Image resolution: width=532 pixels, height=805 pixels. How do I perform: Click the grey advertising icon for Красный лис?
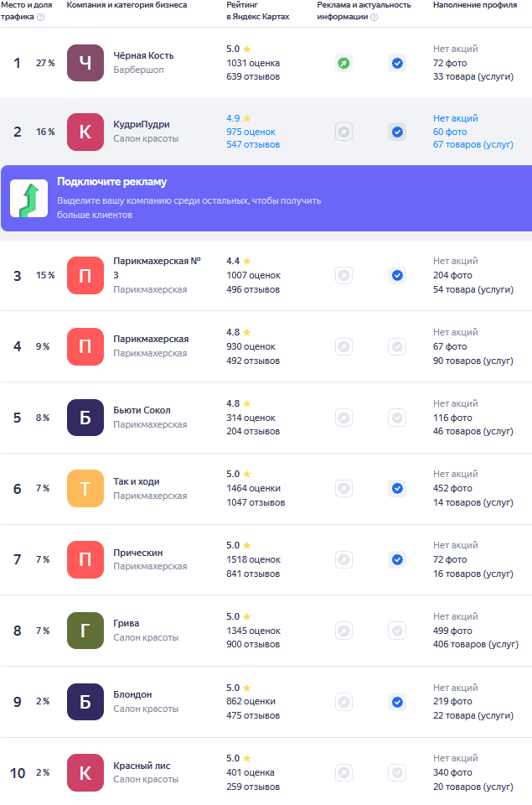[343, 773]
